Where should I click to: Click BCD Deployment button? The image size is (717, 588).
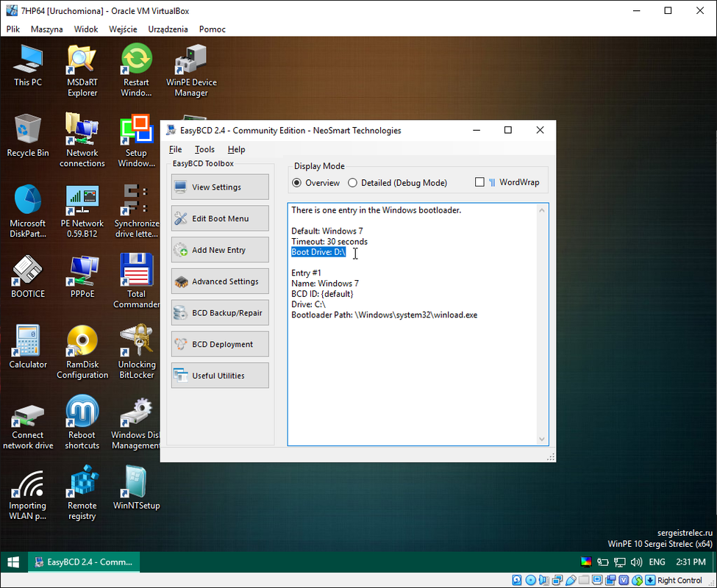(x=220, y=344)
